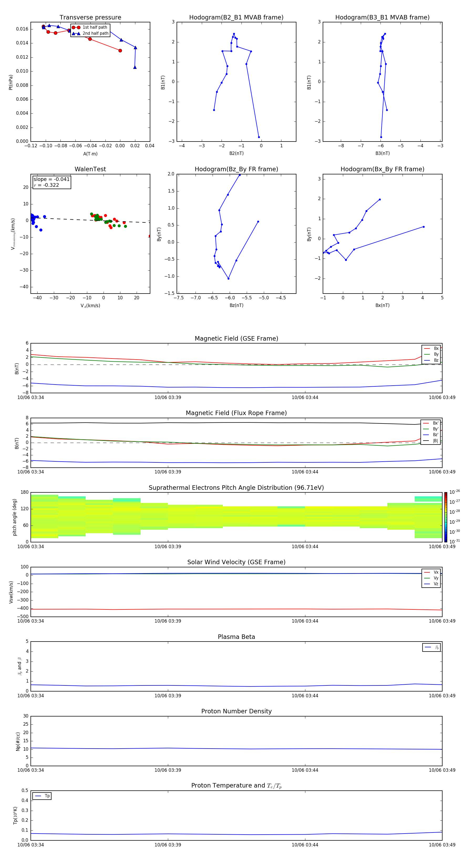Click the "r = -0.322" annotation
The image size is (473, 868).
pos(47,185)
